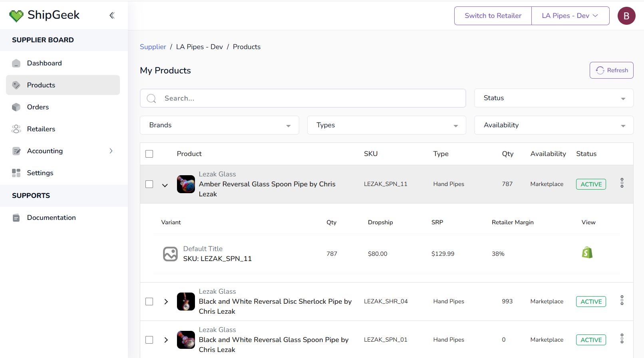Viewport: 644px width, 358px height.
Task: Check the LEZAK_SPN_01 row checkbox
Action: click(149, 340)
